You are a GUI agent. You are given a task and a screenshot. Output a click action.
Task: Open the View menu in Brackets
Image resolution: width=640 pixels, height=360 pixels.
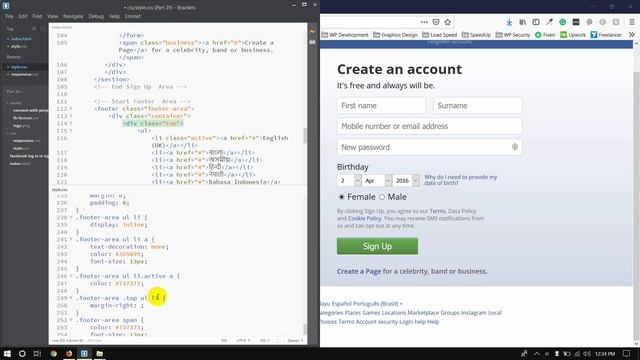click(x=52, y=16)
